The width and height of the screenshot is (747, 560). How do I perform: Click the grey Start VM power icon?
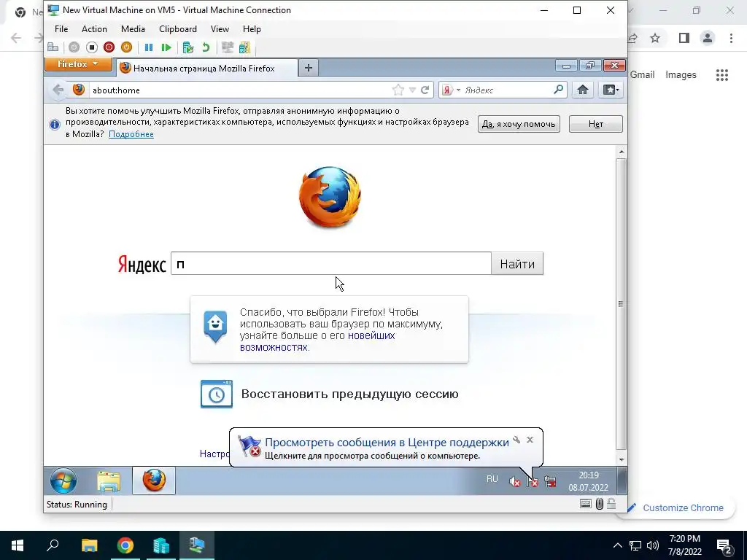pyautogui.click(x=74, y=47)
